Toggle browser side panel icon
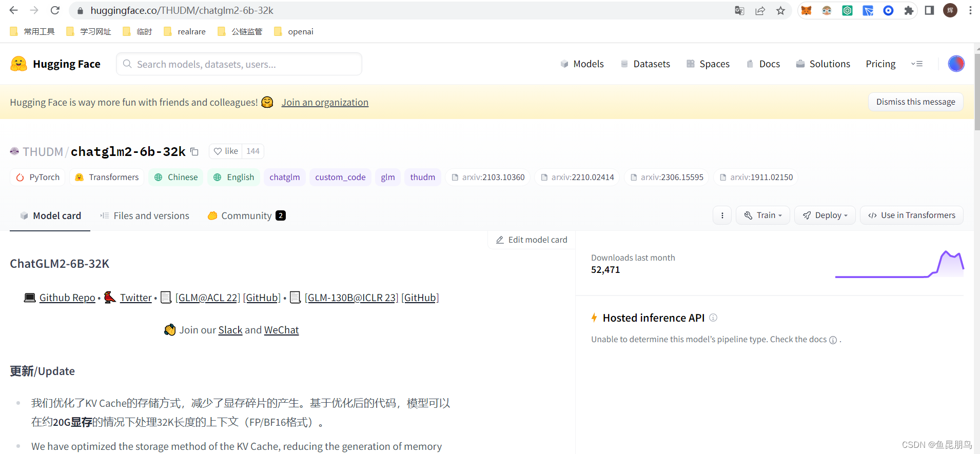Viewport: 980px width, 454px height. point(929,10)
